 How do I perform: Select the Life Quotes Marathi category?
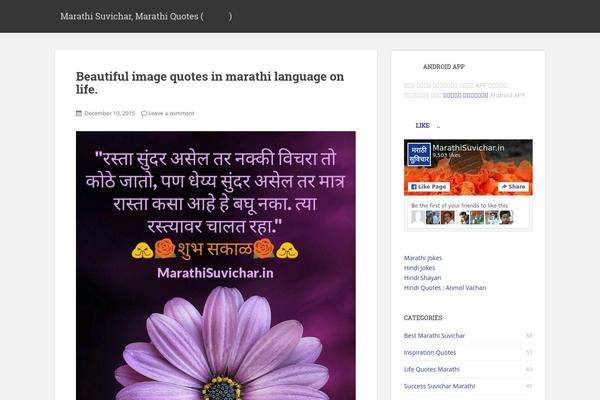pos(432,369)
